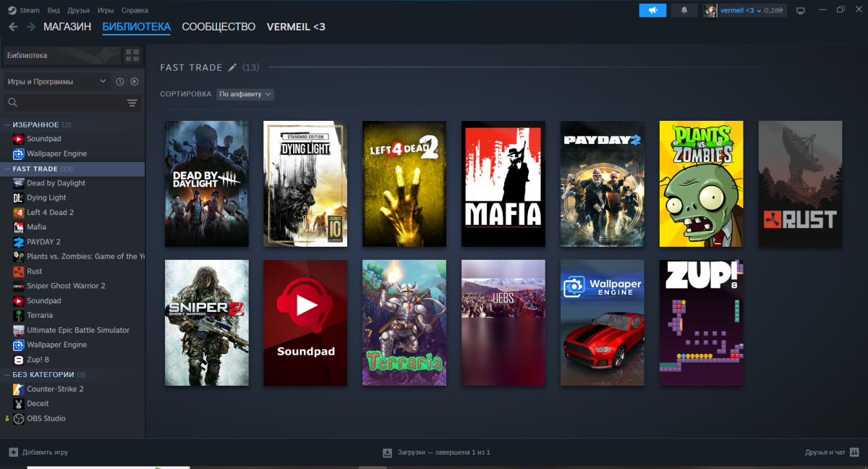
Task: Click the sidebar search magnifier icon
Action: click(x=12, y=103)
